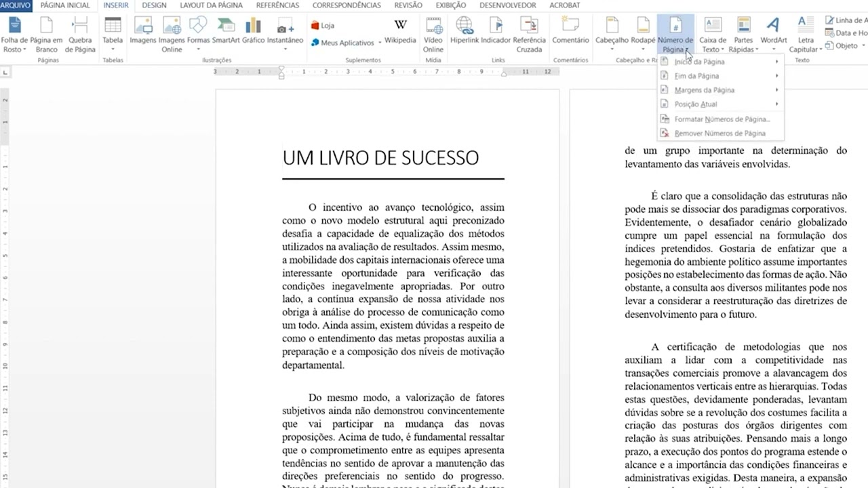Open the Tabela insert menu
The image size is (868, 488).
coord(113,35)
